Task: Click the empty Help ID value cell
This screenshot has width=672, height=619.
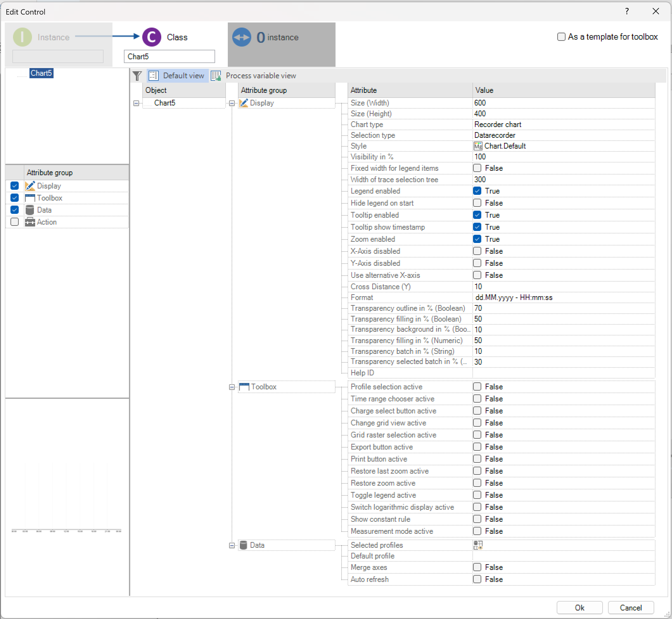Action: pyautogui.click(x=563, y=373)
